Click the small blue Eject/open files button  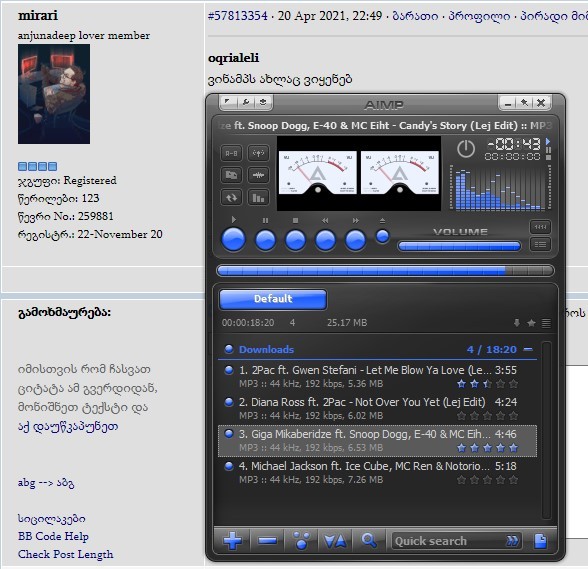tap(382, 236)
